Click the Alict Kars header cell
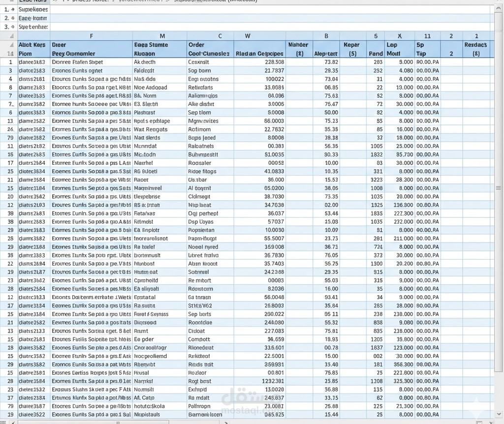The image size is (504, 424). [x=33, y=45]
